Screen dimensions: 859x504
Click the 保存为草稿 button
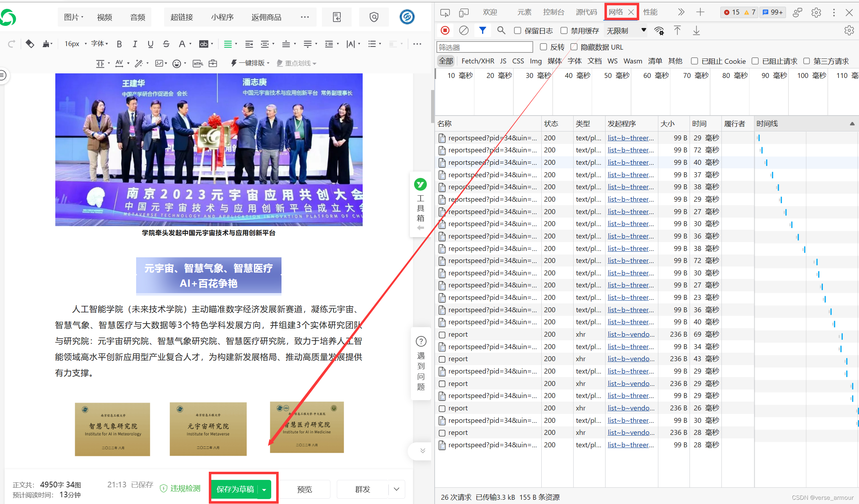pos(235,489)
